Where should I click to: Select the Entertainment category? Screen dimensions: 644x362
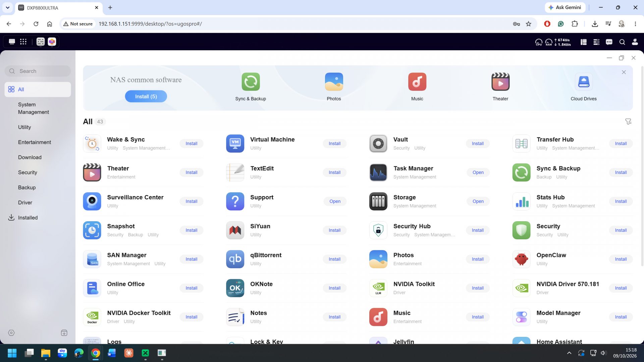click(x=35, y=142)
